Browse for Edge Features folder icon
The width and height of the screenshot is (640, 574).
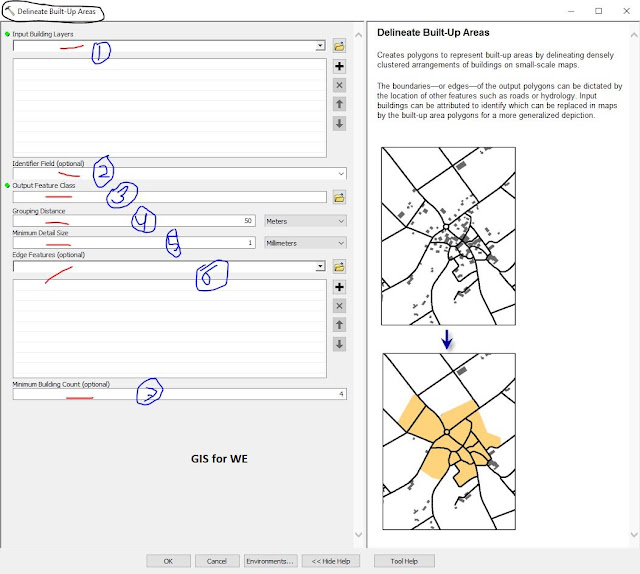click(339, 267)
